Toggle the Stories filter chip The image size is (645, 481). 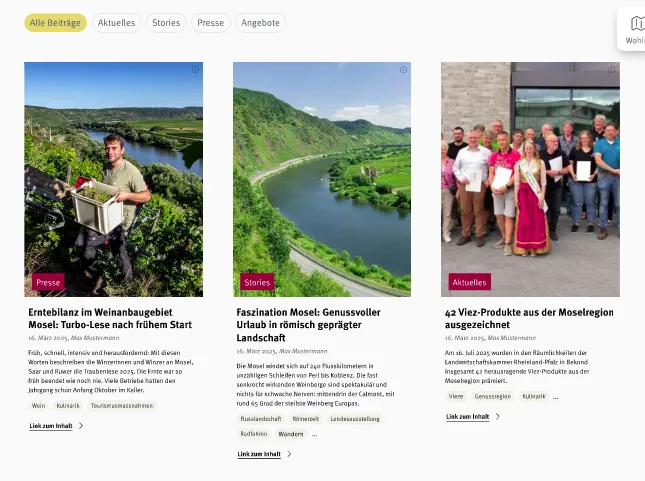pos(166,23)
